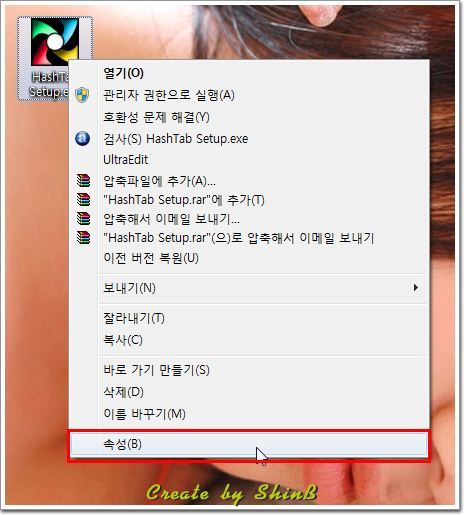Select 복사(C) from the context menu
Screen dimensions: 464x515
pos(123,340)
